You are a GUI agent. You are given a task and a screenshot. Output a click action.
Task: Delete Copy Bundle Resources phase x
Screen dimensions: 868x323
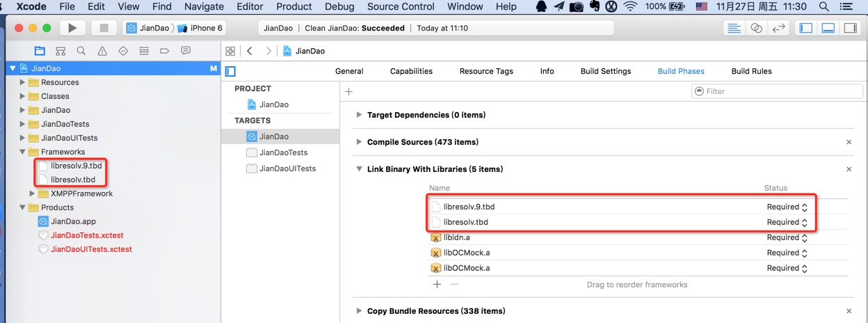tap(849, 311)
